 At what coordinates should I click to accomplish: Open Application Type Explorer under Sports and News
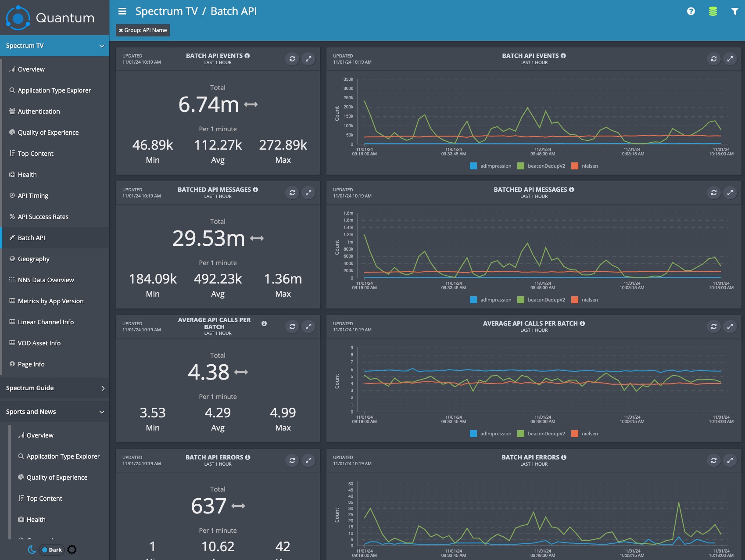60,456
